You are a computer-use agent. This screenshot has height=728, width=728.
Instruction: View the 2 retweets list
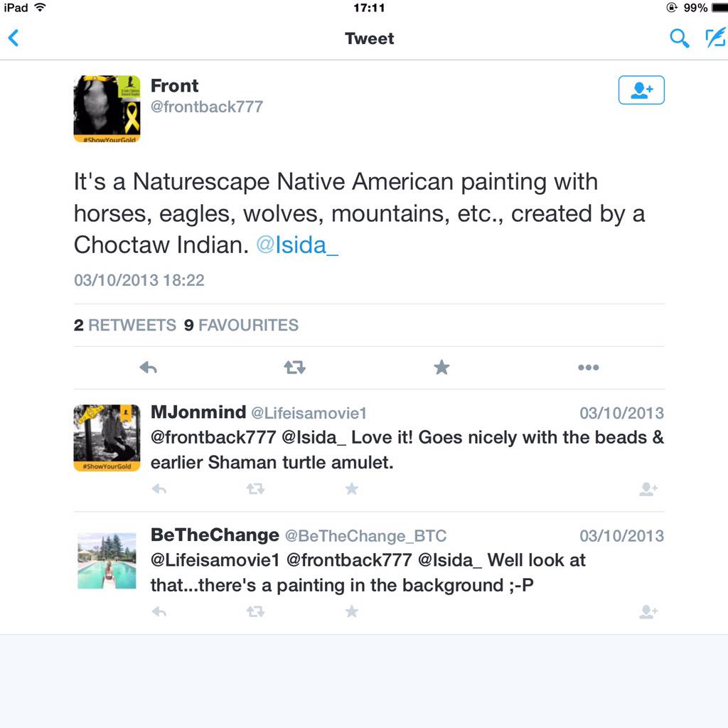tap(125, 326)
